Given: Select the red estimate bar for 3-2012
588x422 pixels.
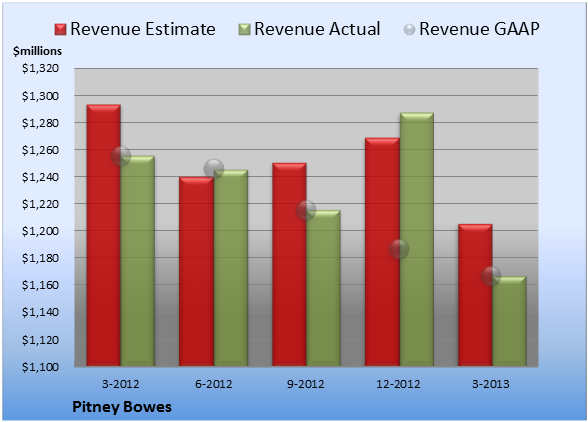Looking at the screenshot, I should pos(104,235).
